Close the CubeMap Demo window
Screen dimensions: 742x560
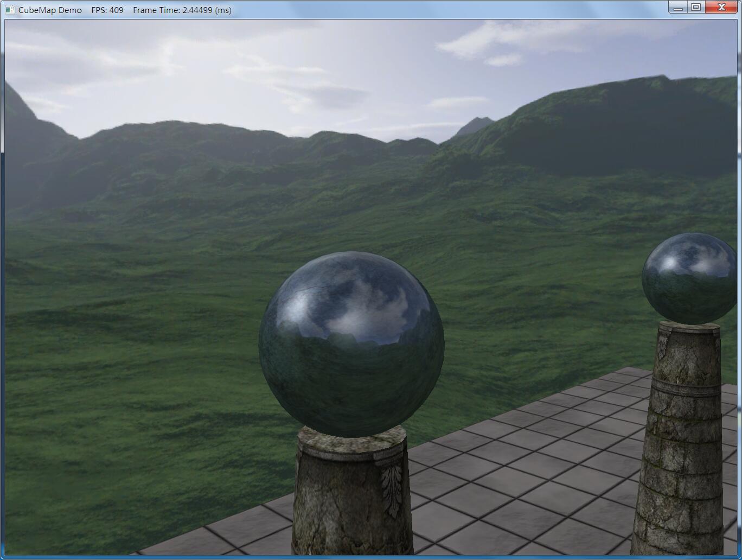coord(720,8)
